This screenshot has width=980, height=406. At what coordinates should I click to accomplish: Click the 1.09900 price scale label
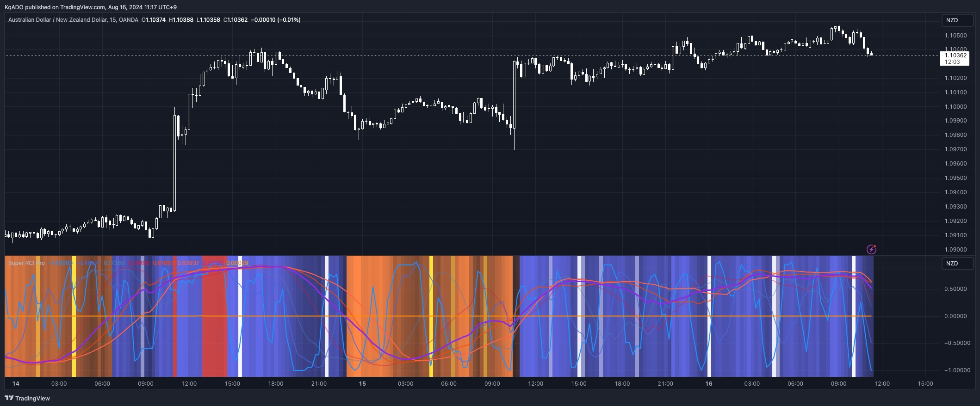(955, 121)
